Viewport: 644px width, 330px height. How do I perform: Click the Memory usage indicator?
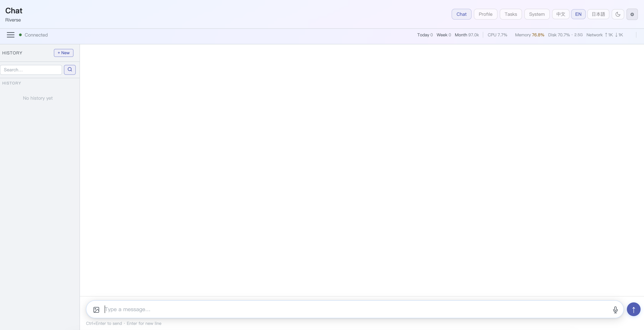pos(529,35)
